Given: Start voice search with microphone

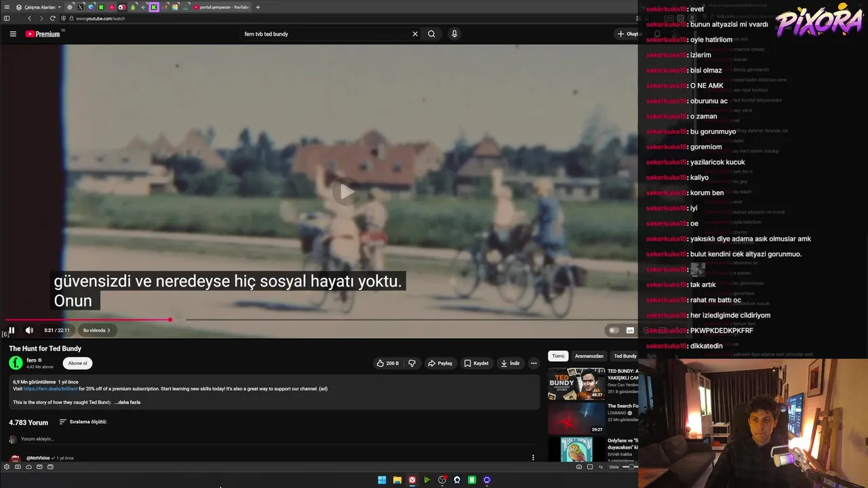Looking at the screenshot, I should [454, 34].
